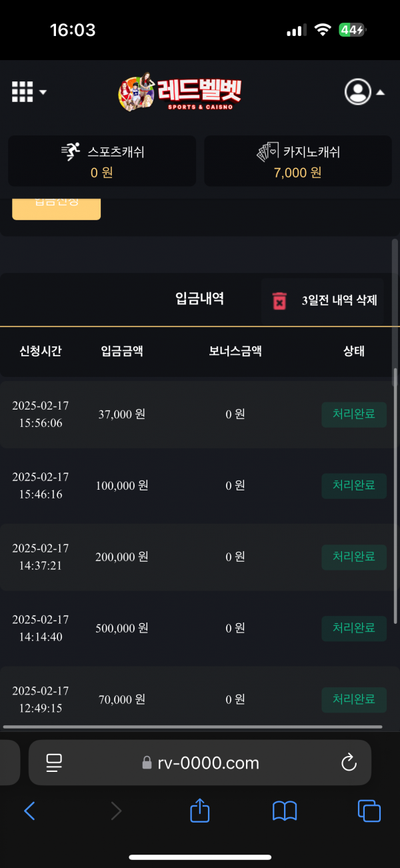Tap 처리완료 status for the 500,000 원 deposit

pos(353,628)
